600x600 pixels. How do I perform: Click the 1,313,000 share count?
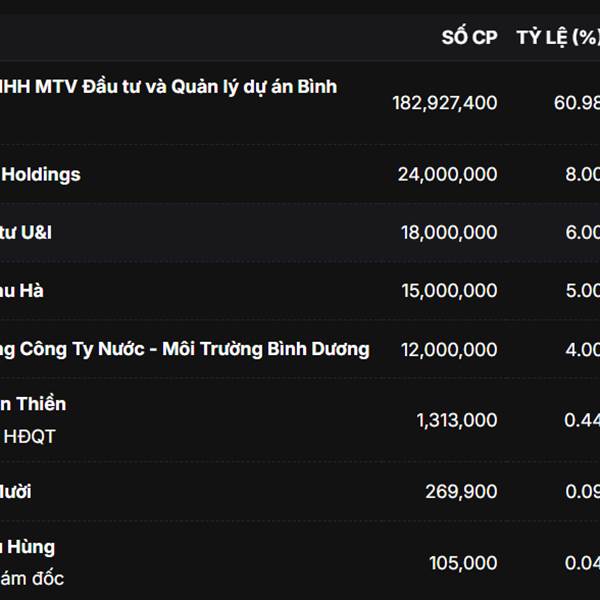tap(456, 420)
